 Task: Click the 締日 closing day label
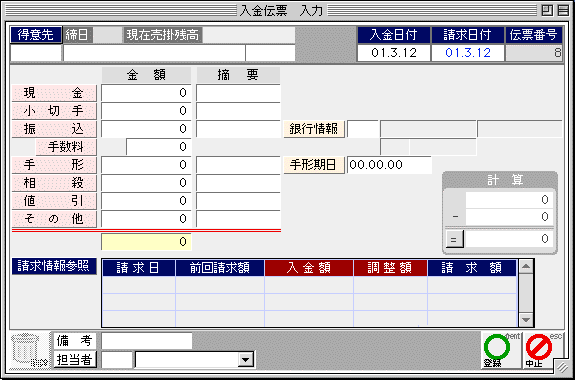78,35
